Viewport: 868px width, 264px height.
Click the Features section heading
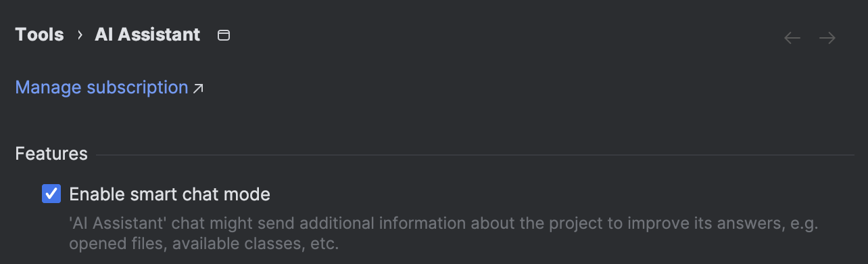point(51,154)
